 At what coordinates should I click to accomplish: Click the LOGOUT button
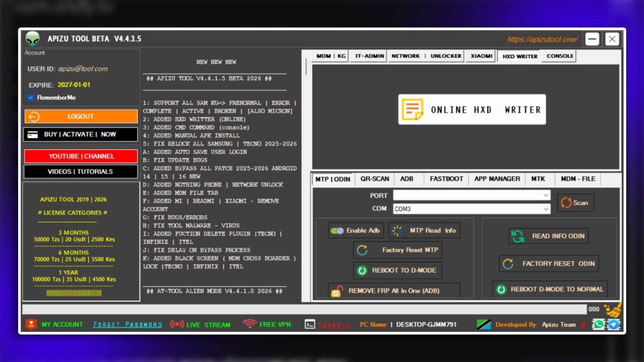[x=80, y=116]
